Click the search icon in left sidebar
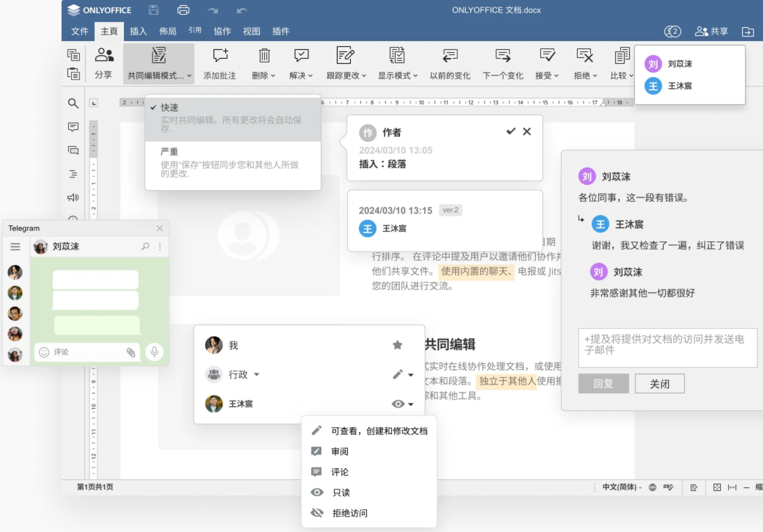Viewport: 763px width, 532px height. pyautogui.click(x=73, y=103)
